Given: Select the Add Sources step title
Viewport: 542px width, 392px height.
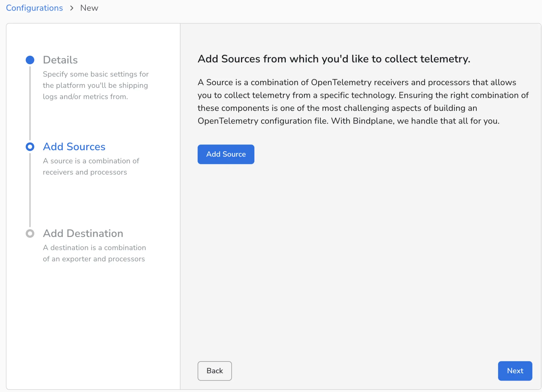Looking at the screenshot, I should (x=74, y=147).
